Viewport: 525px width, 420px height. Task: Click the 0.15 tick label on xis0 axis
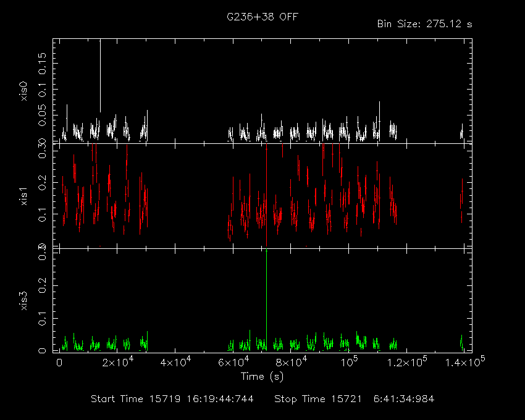coord(42,63)
